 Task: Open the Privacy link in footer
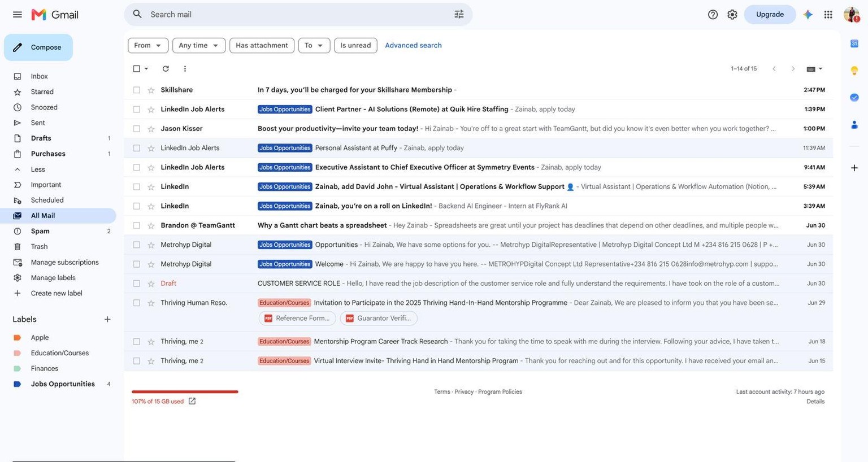point(464,392)
